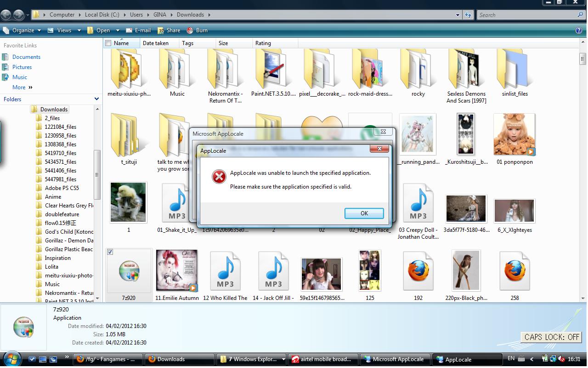Sort by the Name column
This screenshot has width=588, height=368.
pos(121,43)
